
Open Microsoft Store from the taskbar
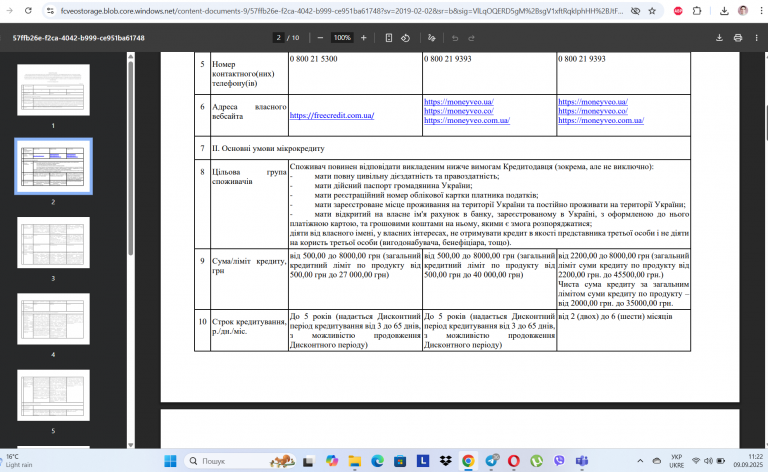pyautogui.click(x=400, y=461)
